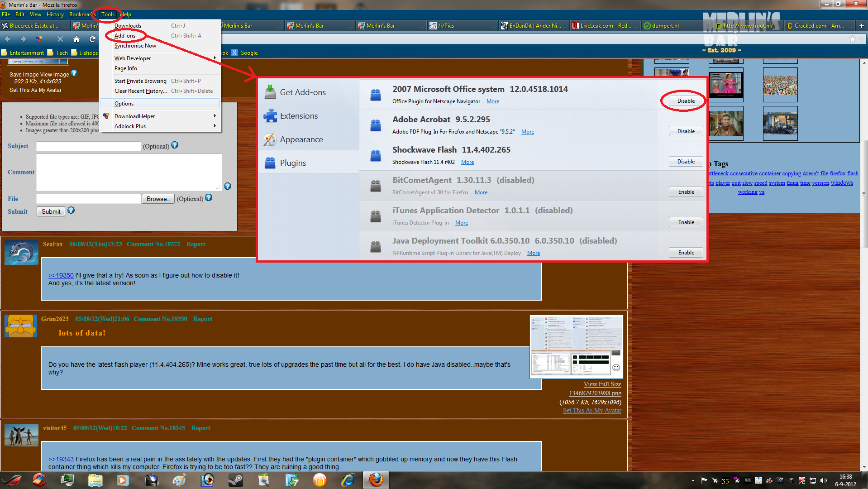Image resolution: width=868 pixels, height=489 pixels.
Task: Open Windows Media Player from the taskbar
Action: (x=123, y=480)
